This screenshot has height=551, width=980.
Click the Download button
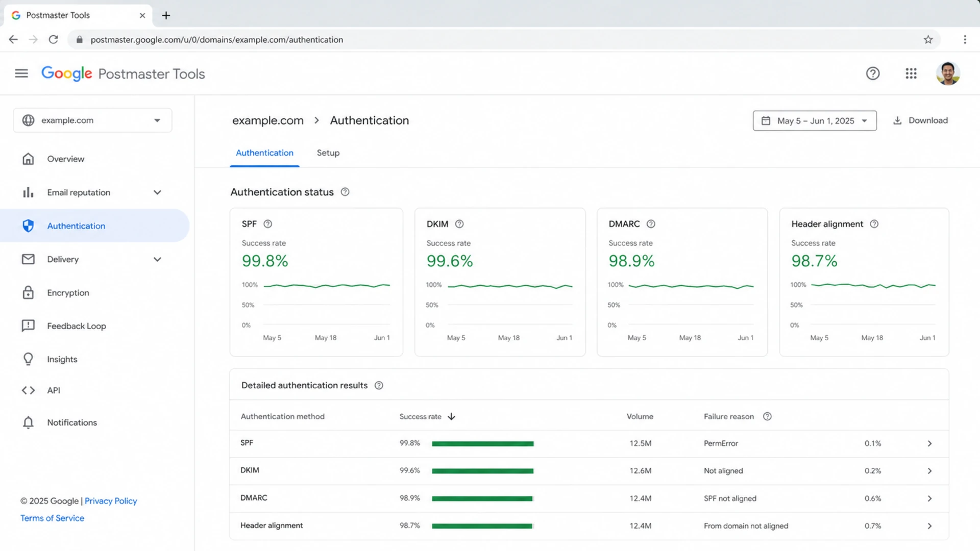920,120
